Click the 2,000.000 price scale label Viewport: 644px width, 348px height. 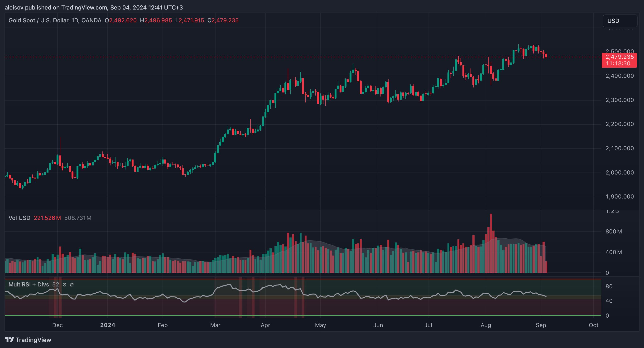click(x=620, y=173)
